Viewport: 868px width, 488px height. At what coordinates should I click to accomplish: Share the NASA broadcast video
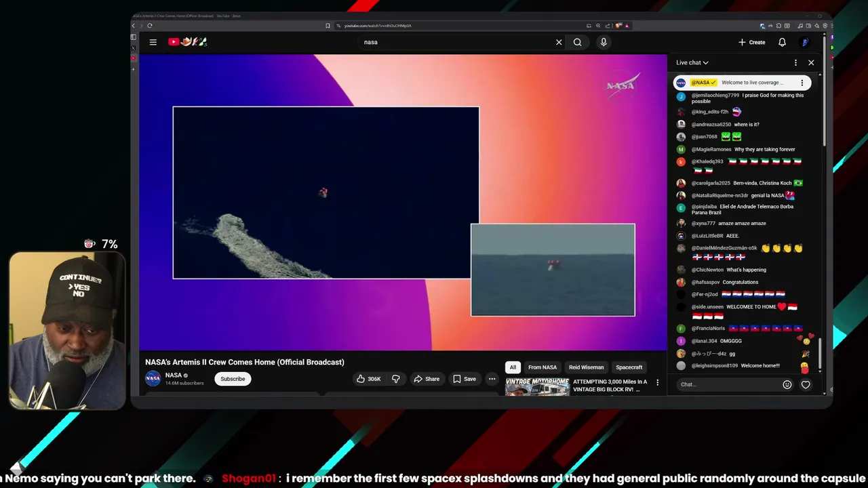tap(427, 379)
